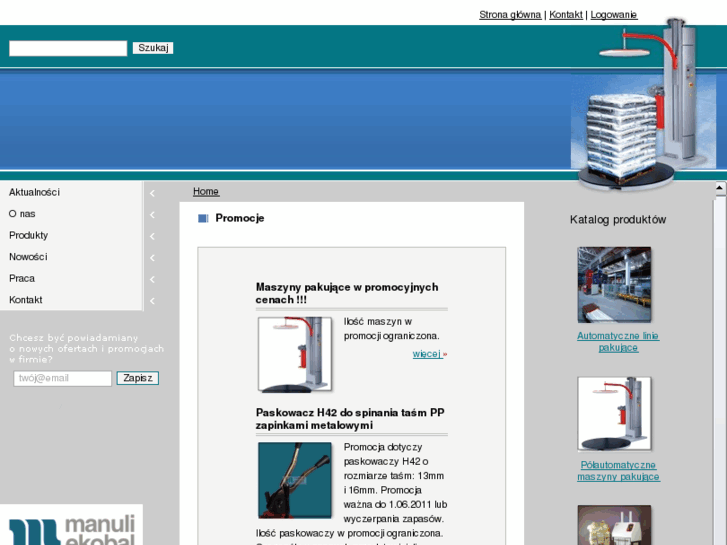727x545 pixels.
Task: Open Półautomatyczne maszyny pakujące catalog thumbnail
Action: [x=614, y=414]
